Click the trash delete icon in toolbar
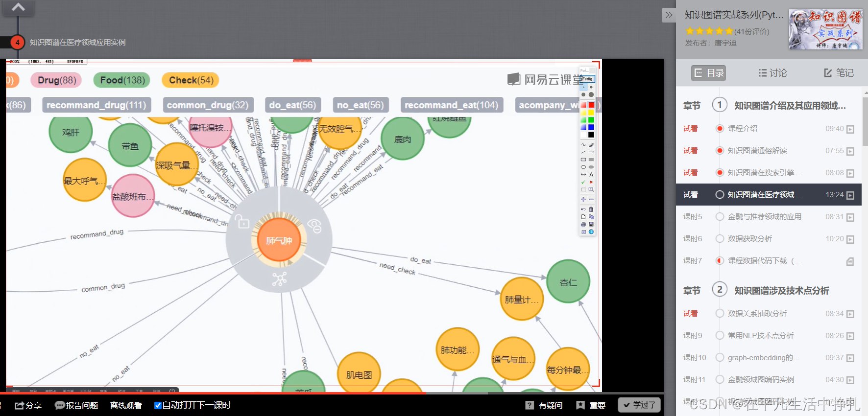868x416 pixels. tap(591, 209)
